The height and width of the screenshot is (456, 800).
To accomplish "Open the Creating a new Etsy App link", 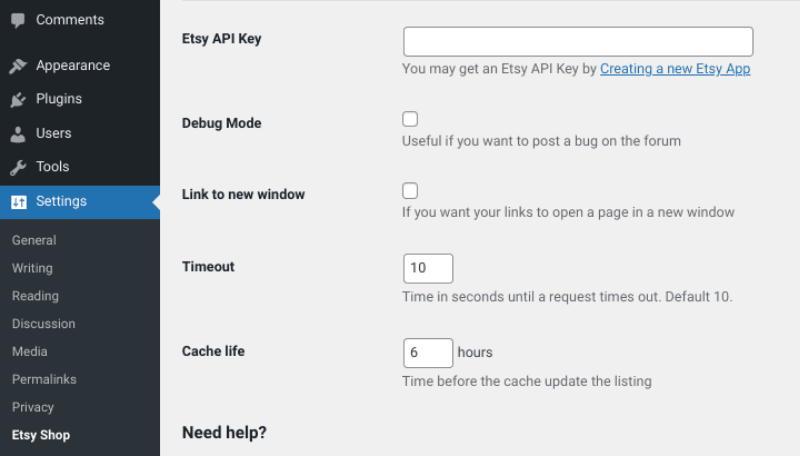I will click(x=675, y=69).
